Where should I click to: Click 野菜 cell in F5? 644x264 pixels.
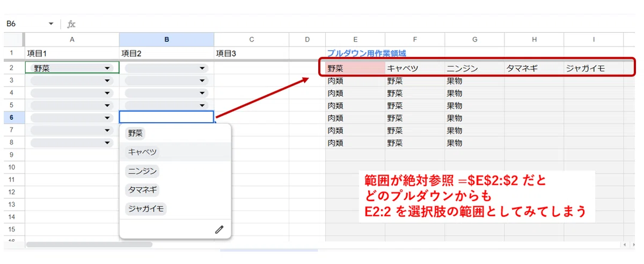(x=415, y=105)
